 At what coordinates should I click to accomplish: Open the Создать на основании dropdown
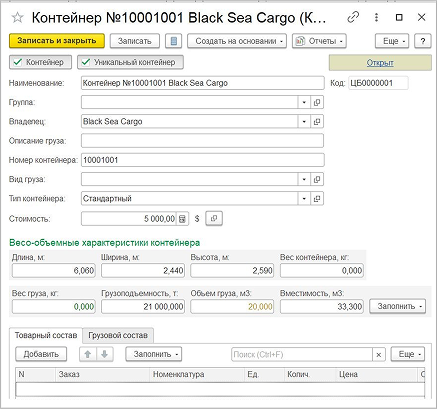click(237, 41)
